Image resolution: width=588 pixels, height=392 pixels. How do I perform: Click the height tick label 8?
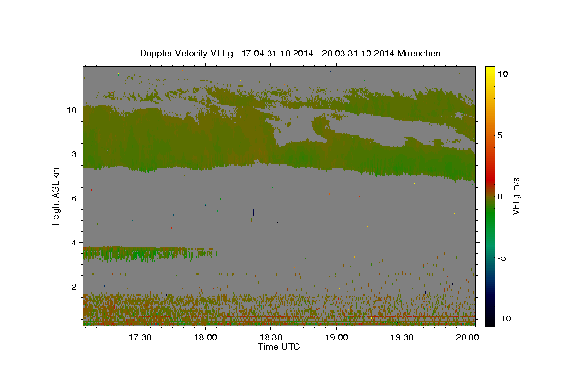pyautogui.click(x=75, y=154)
